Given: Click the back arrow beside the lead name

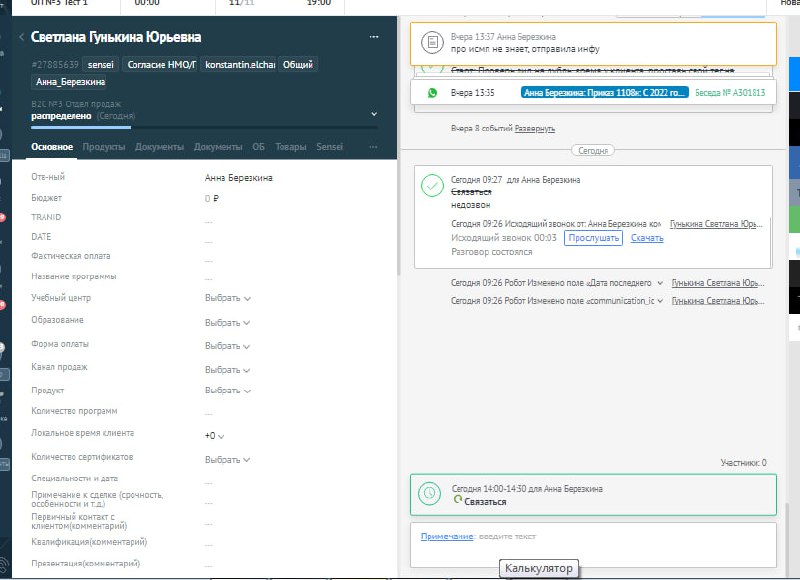Looking at the screenshot, I should (x=22, y=37).
